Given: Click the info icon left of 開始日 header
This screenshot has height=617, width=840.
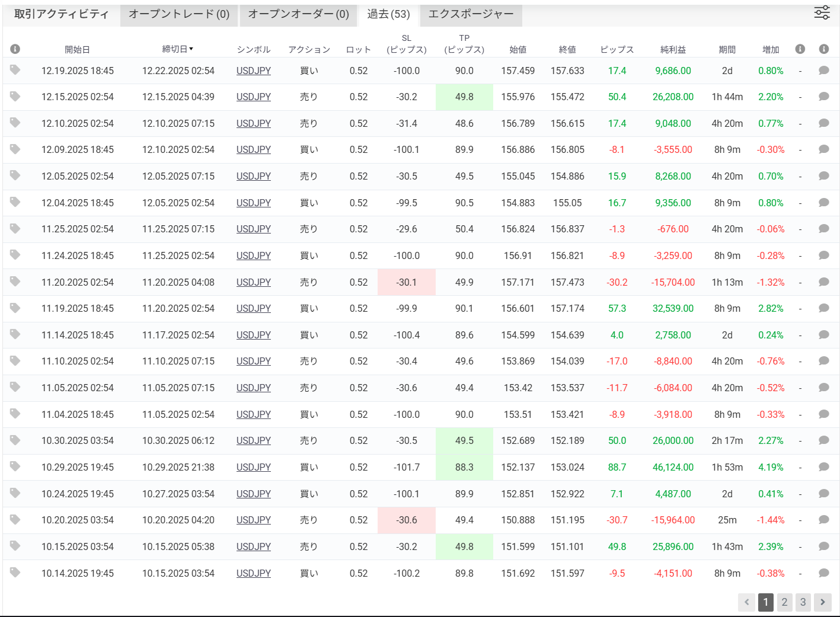Looking at the screenshot, I should 15,49.
